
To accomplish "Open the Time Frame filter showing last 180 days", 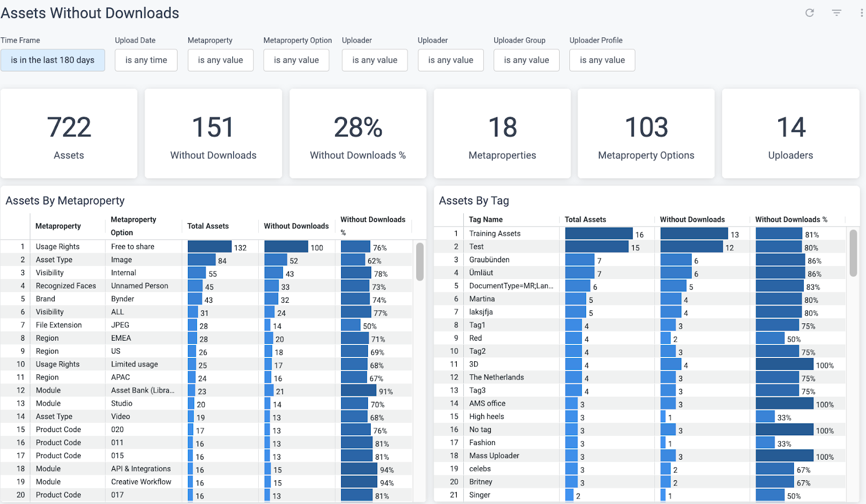I will 53,60.
